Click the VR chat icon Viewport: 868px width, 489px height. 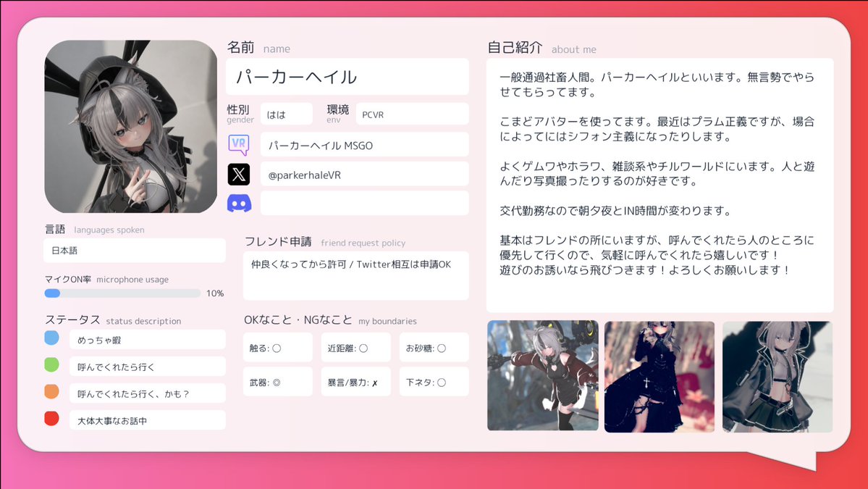point(239,145)
